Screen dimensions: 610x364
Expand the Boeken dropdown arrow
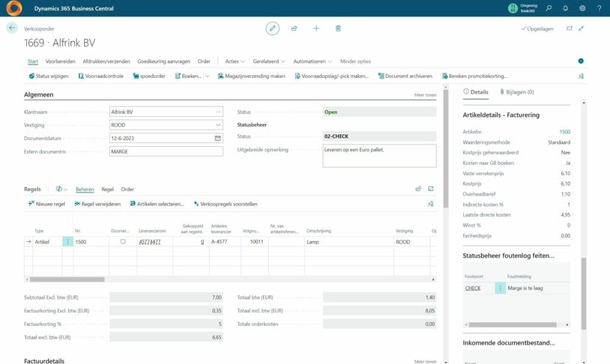point(208,76)
